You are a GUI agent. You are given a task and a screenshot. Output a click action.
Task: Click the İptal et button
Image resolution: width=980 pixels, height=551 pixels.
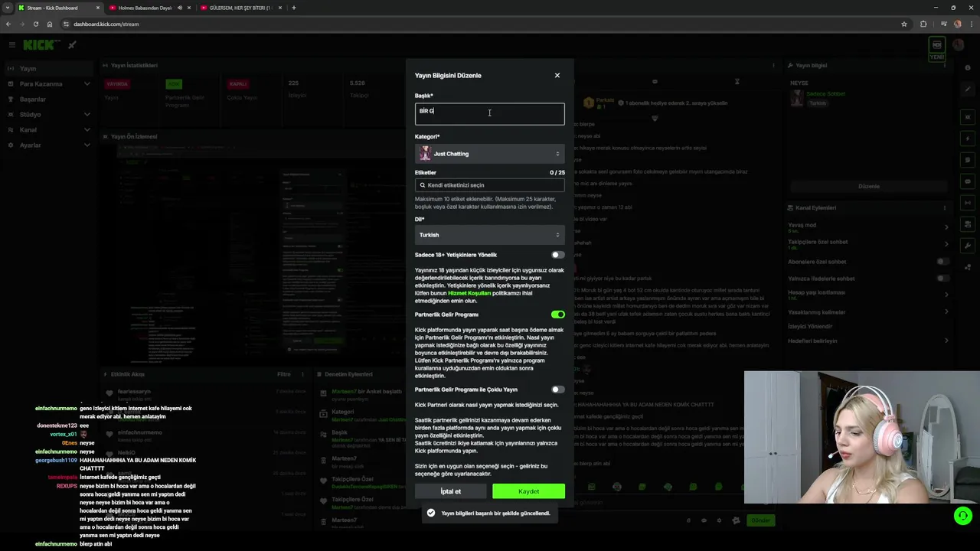[451, 491]
